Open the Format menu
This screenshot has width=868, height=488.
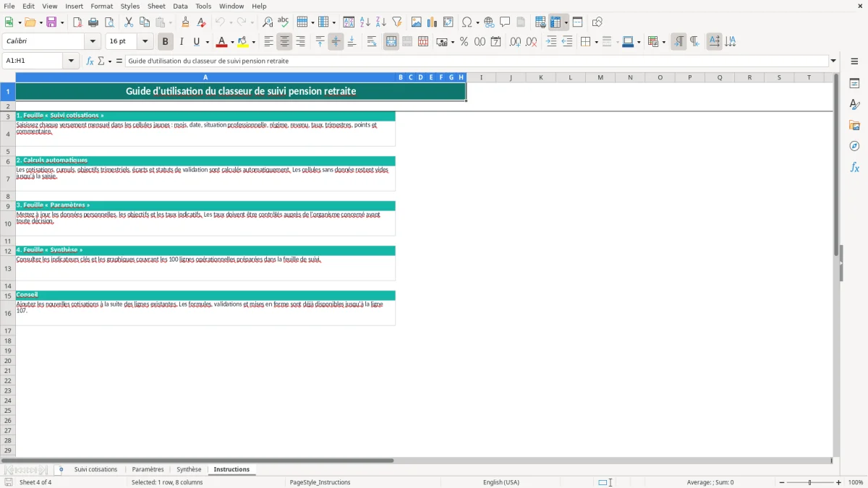tap(101, 6)
